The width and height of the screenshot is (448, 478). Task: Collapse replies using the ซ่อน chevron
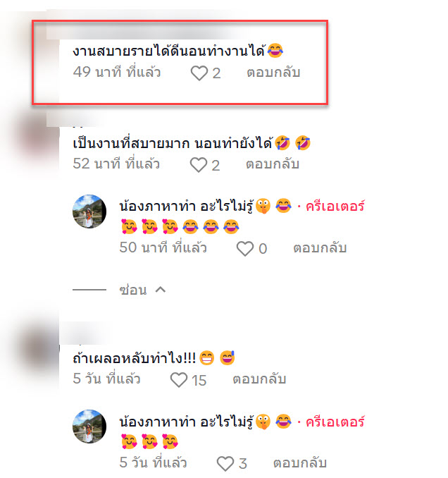[161, 290]
